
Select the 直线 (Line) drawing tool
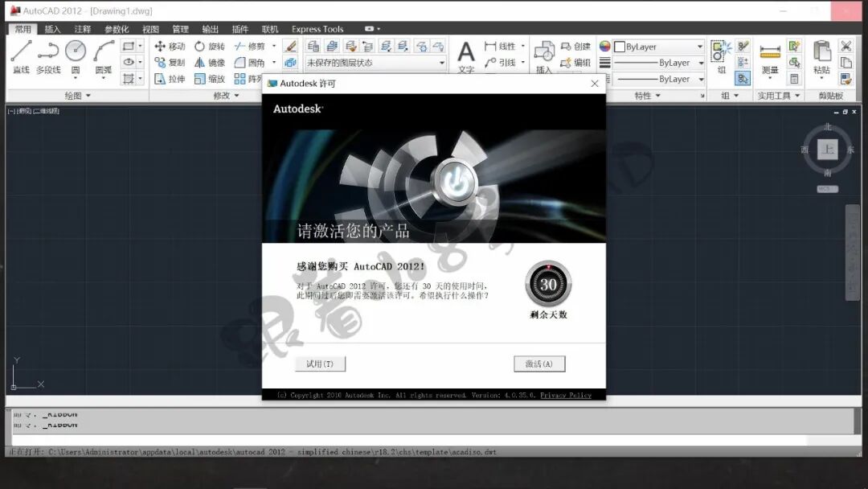21,57
